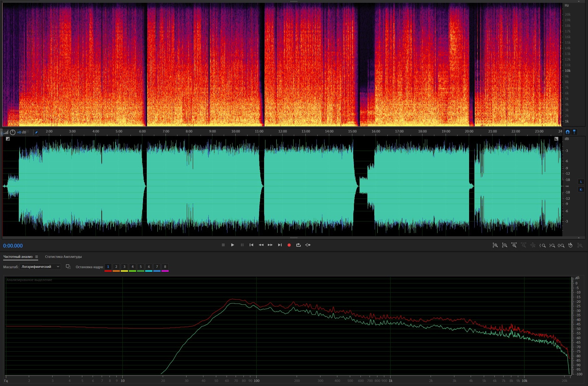Toggle the pin icon beside the gain knob
The width and height of the screenshot is (588, 386).
click(x=36, y=133)
